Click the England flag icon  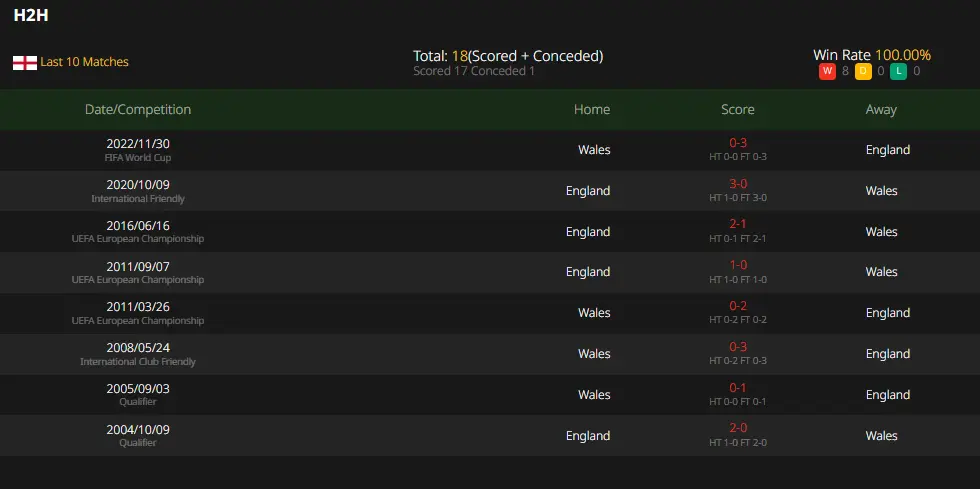click(24, 63)
